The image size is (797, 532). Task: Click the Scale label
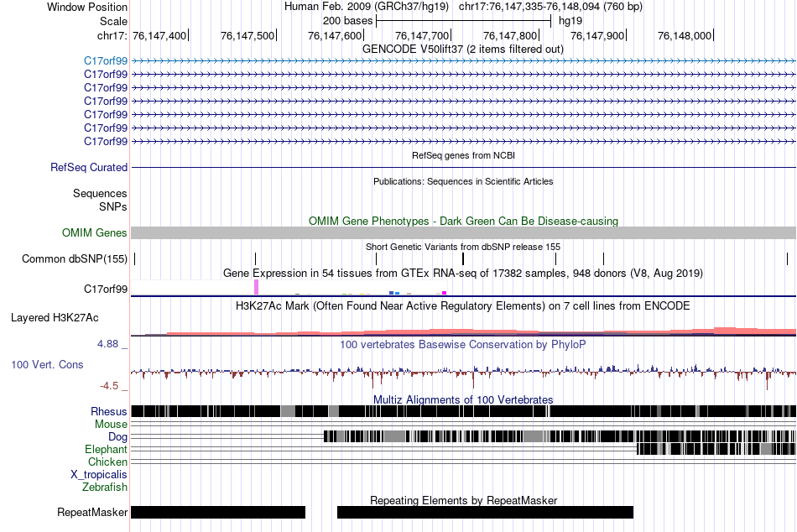coord(113,21)
